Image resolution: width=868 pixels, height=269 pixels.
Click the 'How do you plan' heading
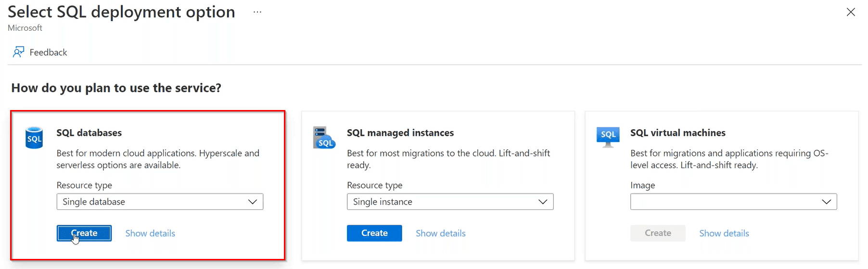pos(116,88)
